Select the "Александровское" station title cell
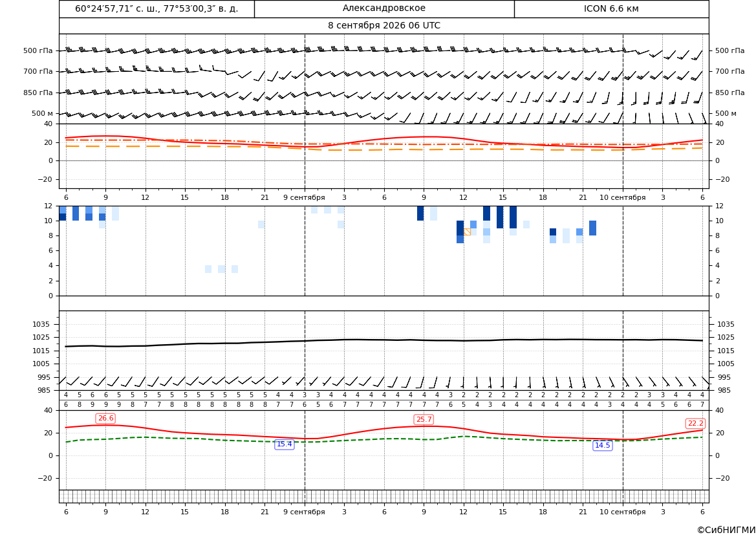This screenshot has height=535, width=756. (384, 8)
